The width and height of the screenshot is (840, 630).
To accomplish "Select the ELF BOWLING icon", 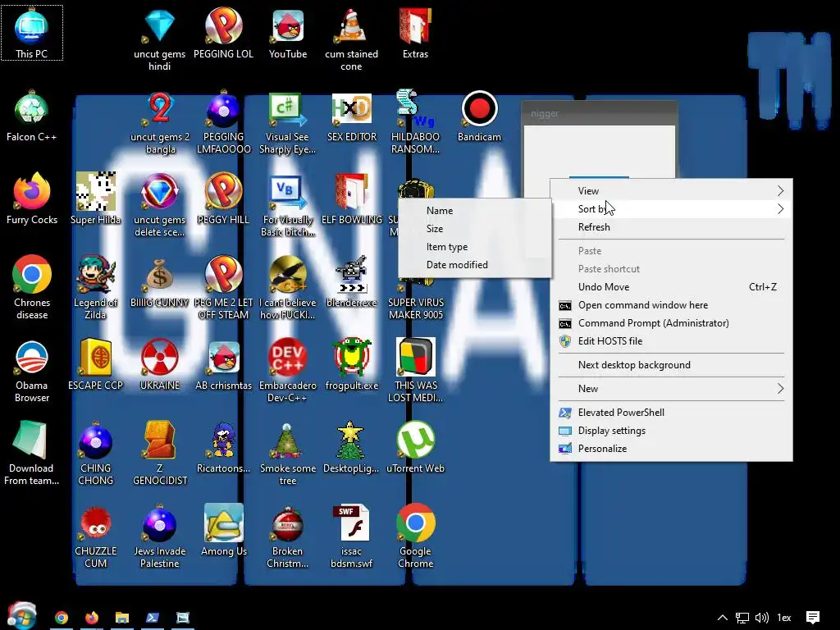I will point(351,199).
